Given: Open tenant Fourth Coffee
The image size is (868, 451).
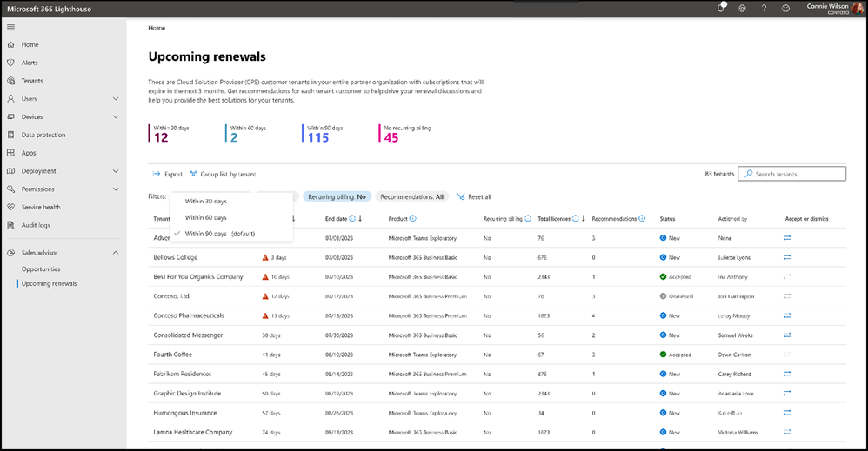Looking at the screenshot, I should tap(173, 355).
